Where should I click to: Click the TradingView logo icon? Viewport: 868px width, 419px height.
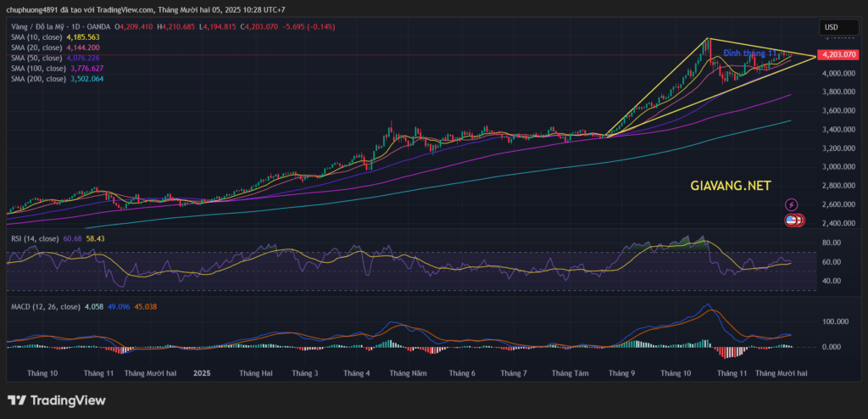(x=15, y=400)
